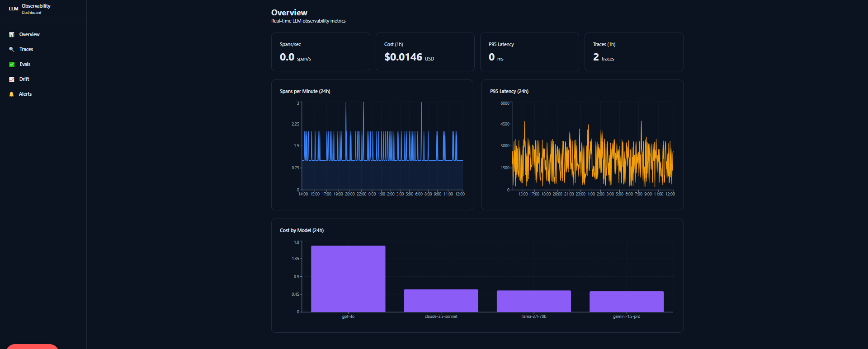Open the Traces (1h) metric card
The image size is (868, 349).
coord(634,52)
